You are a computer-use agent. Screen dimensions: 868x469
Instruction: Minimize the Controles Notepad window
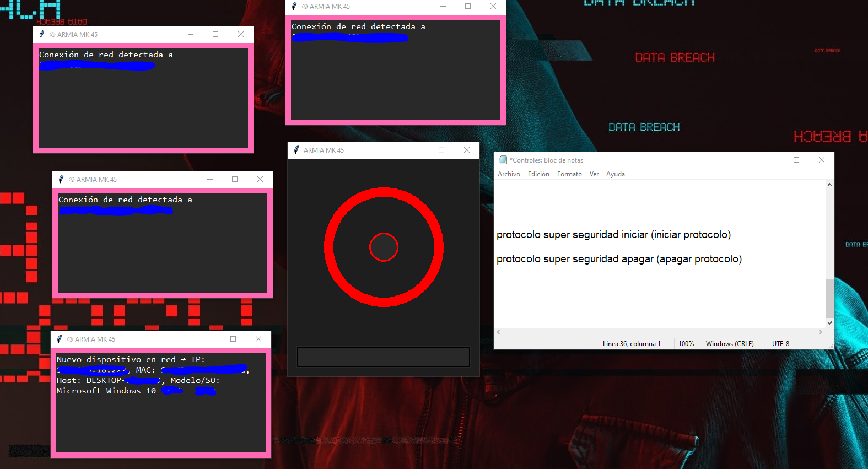772,160
